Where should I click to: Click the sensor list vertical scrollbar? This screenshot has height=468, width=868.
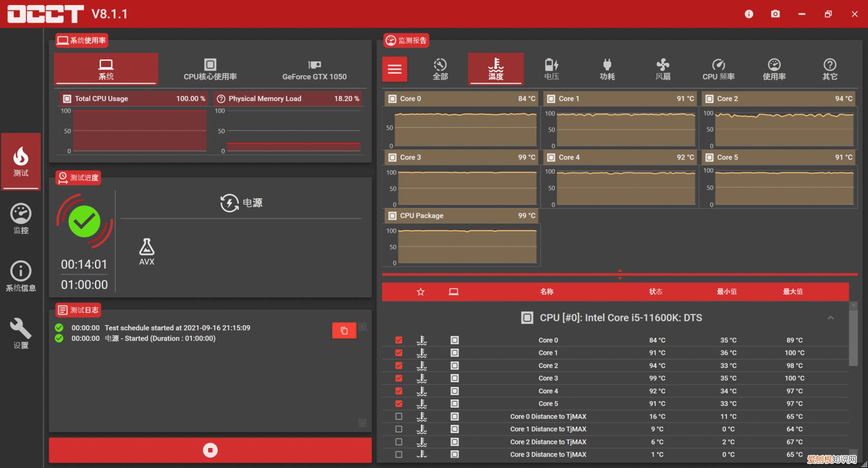[853, 335]
